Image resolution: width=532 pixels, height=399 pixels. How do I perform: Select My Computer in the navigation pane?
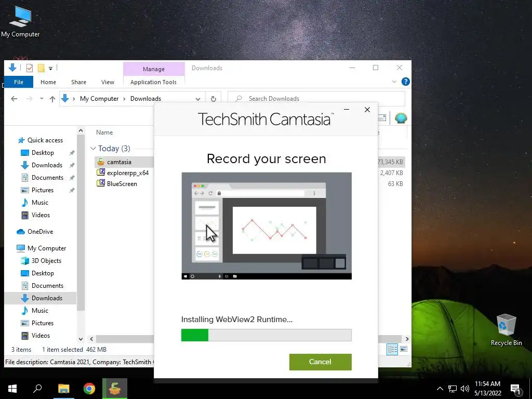(46, 248)
